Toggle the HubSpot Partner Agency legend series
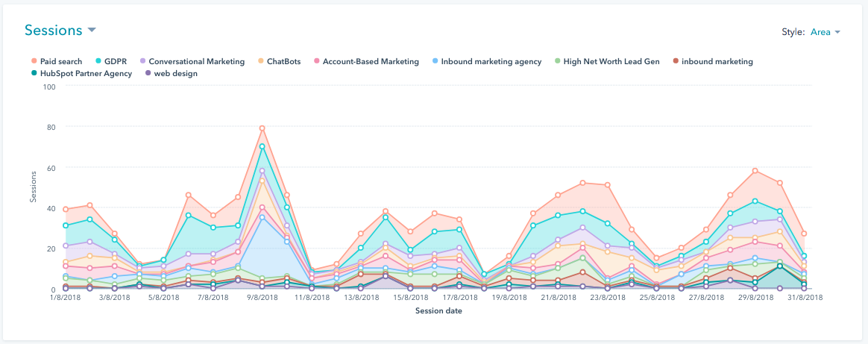This screenshot has width=868, height=344. tap(81, 73)
